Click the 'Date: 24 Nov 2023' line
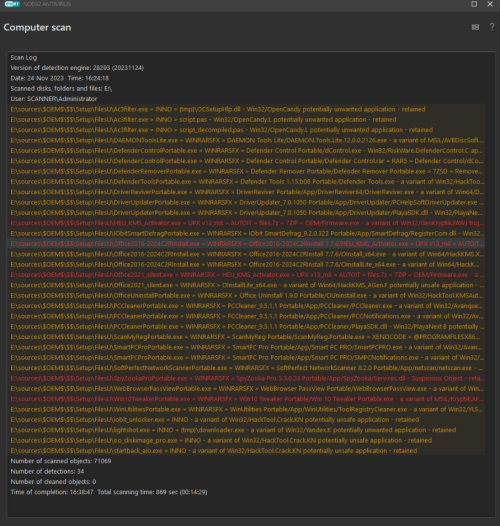Viewport: 500px width, 526px height. pyautogui.click(x=59, y=78)
